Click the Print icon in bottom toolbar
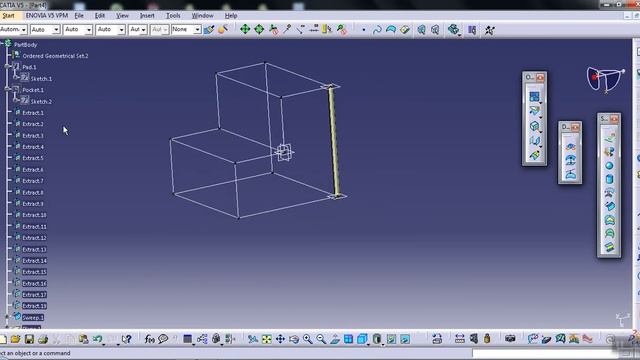Image resolution: width=640 pixels, height=360 pixels. click(x=43, y=339)
